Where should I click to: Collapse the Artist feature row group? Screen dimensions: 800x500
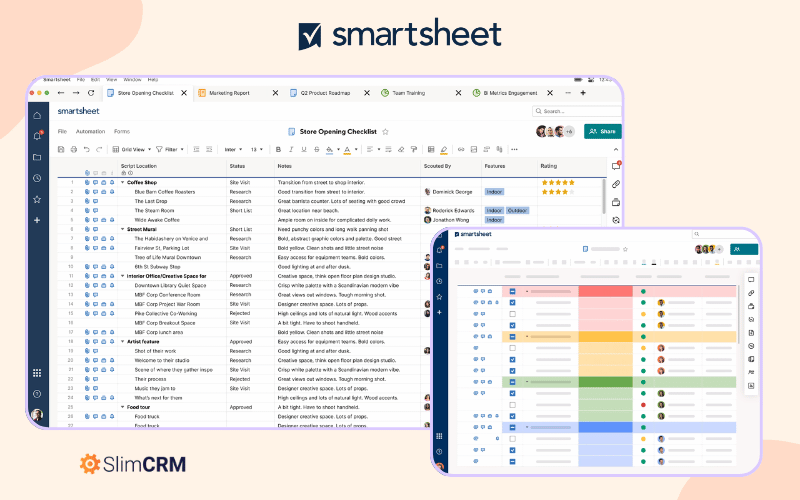tap(122, 342)
